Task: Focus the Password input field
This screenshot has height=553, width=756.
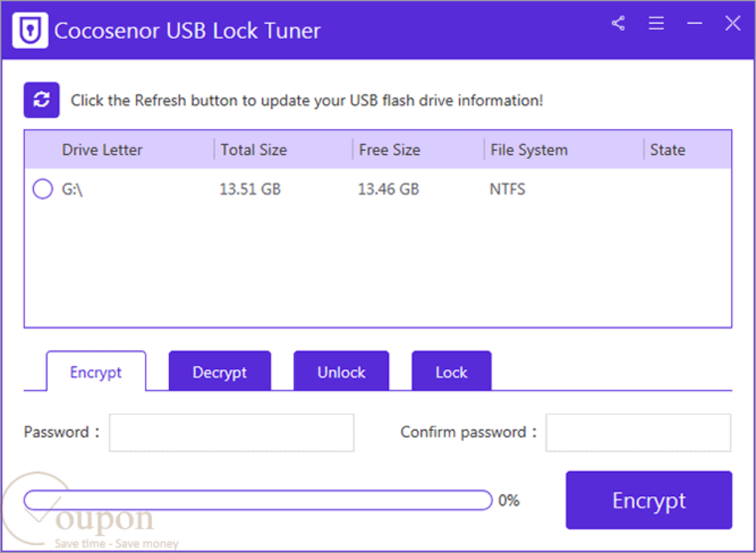Action: [x=231, y=433]
